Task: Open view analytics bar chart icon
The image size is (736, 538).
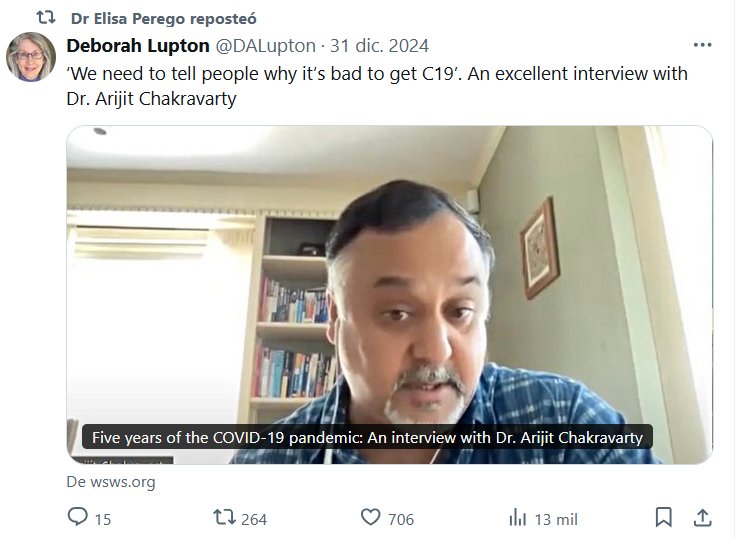Action: click(518, 517)
